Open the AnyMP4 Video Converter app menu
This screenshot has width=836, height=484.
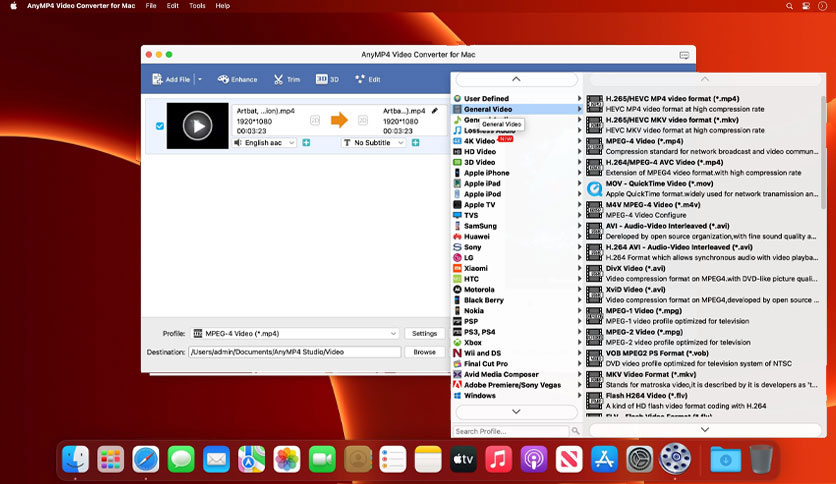[x=81, y=6]
